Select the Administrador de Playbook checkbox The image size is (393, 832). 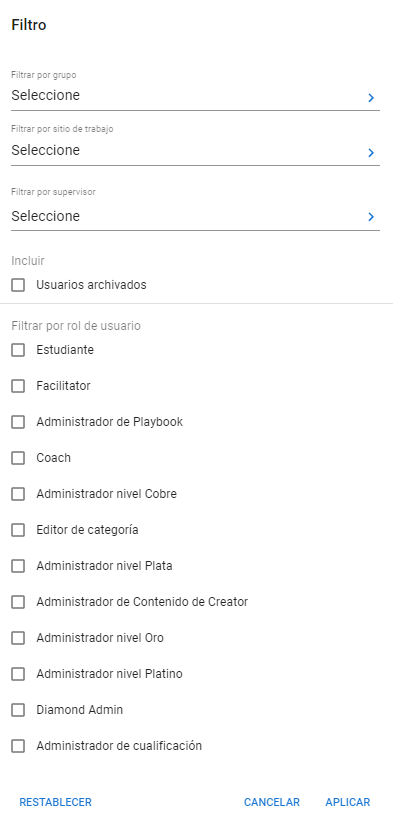pos(18,422)
